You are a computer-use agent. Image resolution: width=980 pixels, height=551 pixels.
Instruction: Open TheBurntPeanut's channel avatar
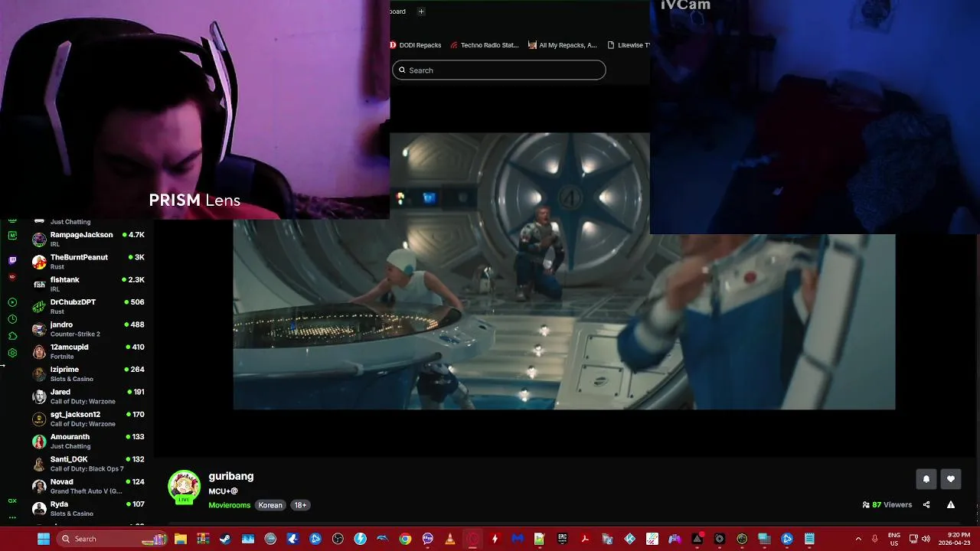(39, 262)
